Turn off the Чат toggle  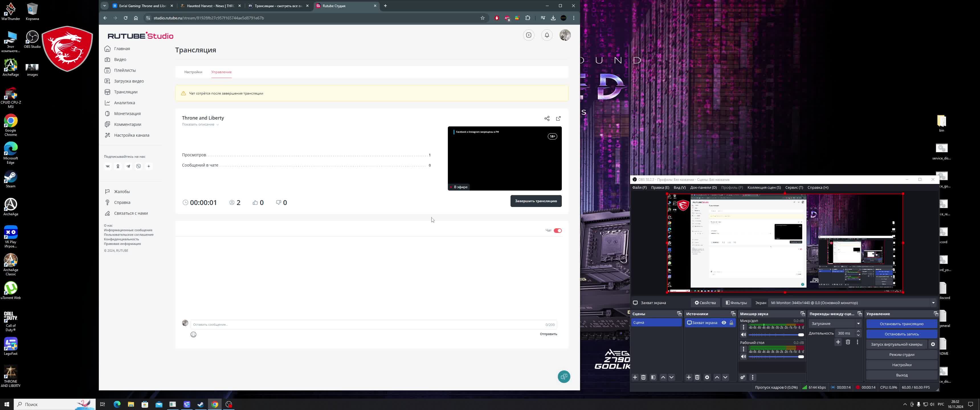click(557, 230)
